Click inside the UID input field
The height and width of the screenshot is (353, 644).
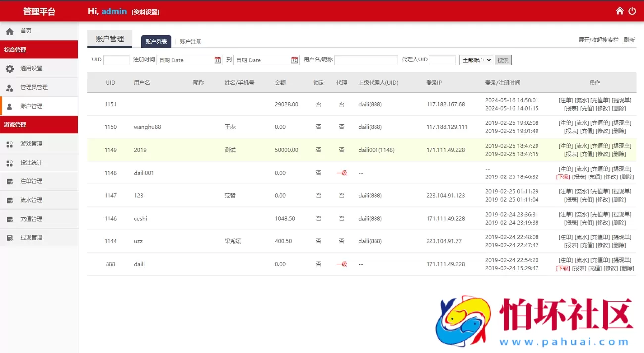pos(116,59)
